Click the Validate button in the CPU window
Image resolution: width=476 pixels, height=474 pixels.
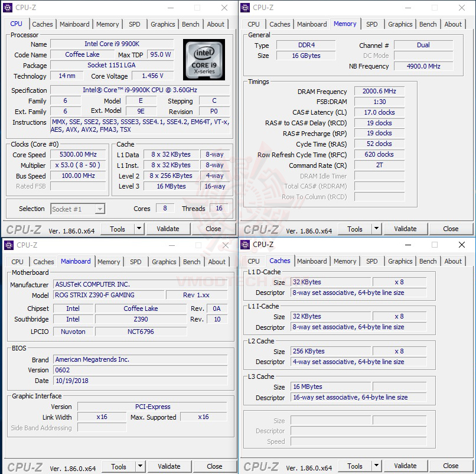[x=168, y=229]
